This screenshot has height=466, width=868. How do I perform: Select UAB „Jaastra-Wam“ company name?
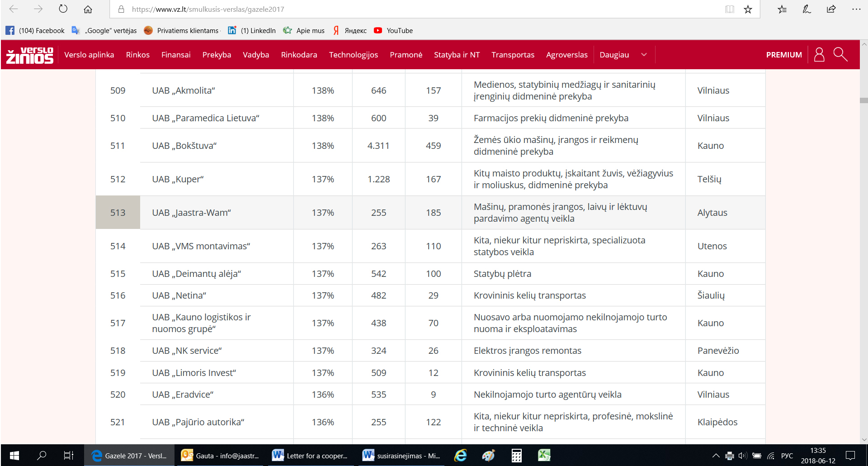[x=191, y=213]
